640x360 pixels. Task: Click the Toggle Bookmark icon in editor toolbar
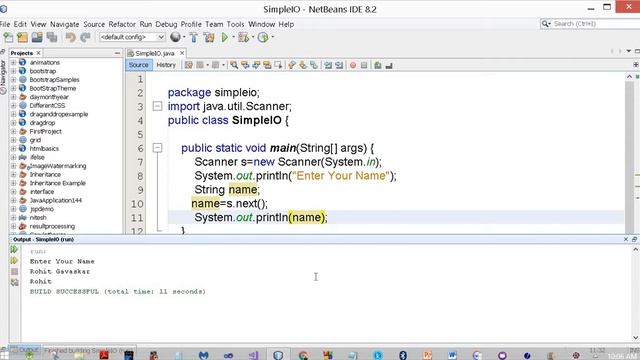point(313,65)
